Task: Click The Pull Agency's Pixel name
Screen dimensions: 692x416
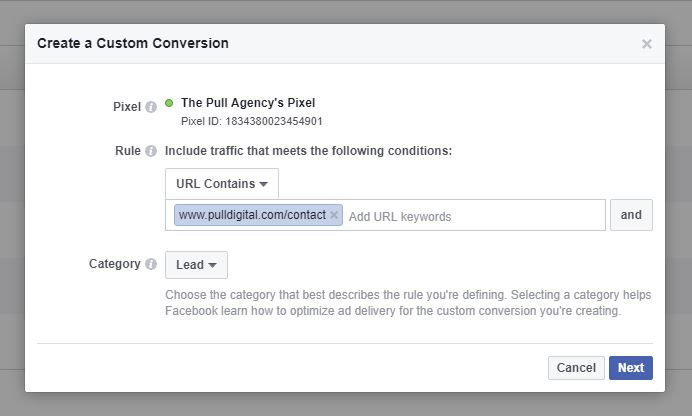Action: point(247,103)
